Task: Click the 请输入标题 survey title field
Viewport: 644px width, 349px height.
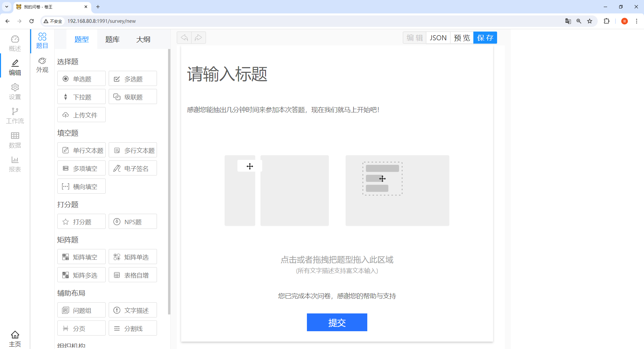Action: tap(227, 74)
